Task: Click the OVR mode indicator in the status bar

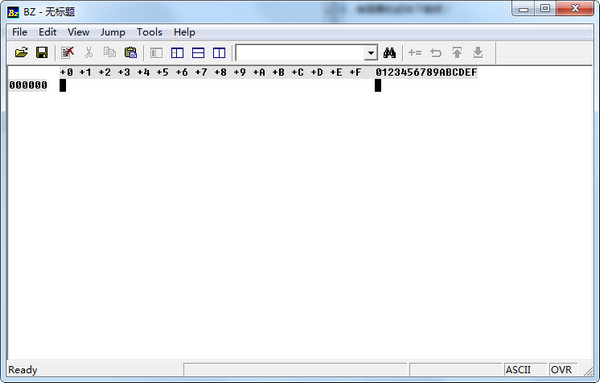Action: (x=562, y=370)
